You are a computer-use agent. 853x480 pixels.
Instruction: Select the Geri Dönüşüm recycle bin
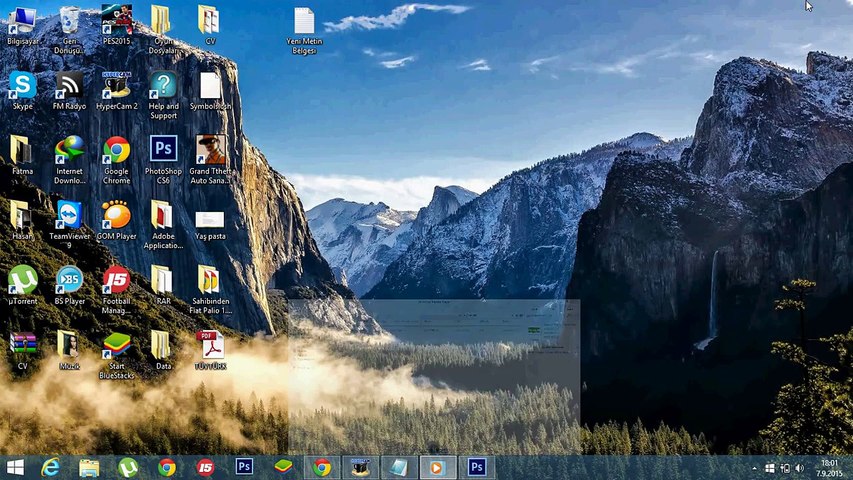70,30
